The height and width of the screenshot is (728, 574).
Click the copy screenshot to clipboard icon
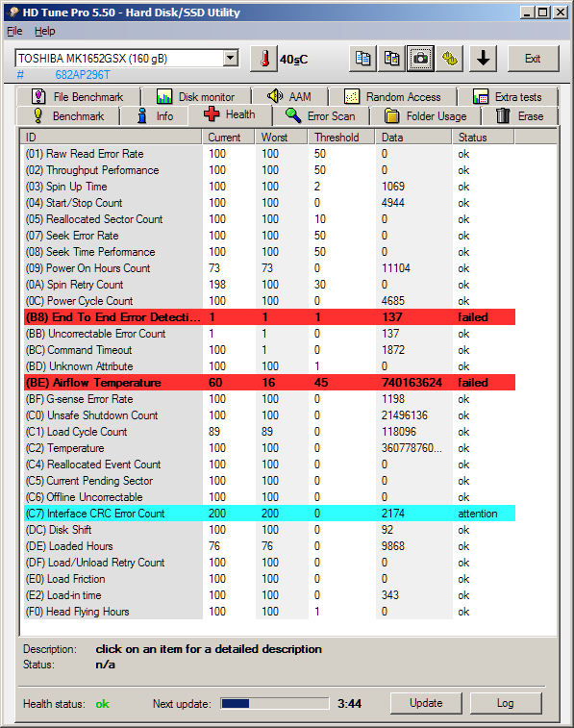tap(391, 59)
